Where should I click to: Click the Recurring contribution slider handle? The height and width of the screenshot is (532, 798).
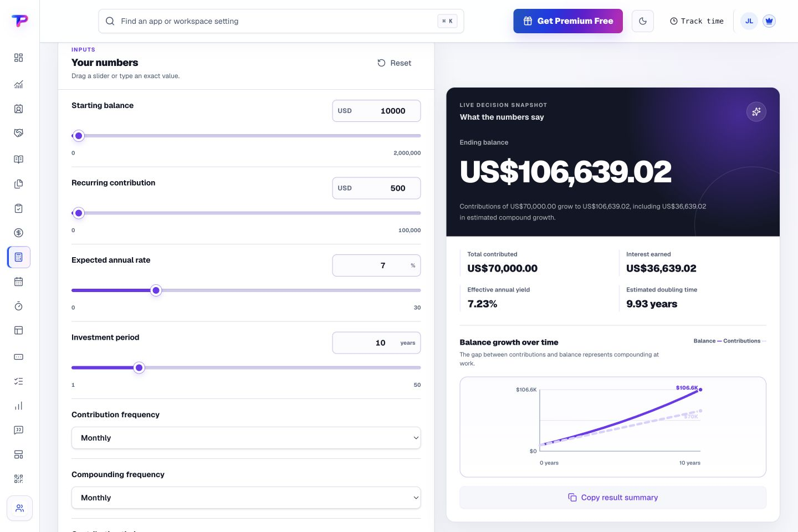click(79, 213)
